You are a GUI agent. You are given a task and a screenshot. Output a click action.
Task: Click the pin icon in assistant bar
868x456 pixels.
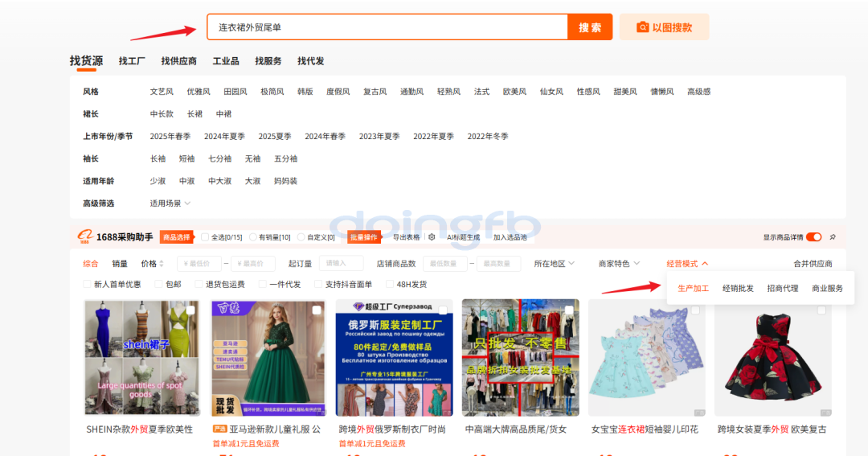[833, 237]
